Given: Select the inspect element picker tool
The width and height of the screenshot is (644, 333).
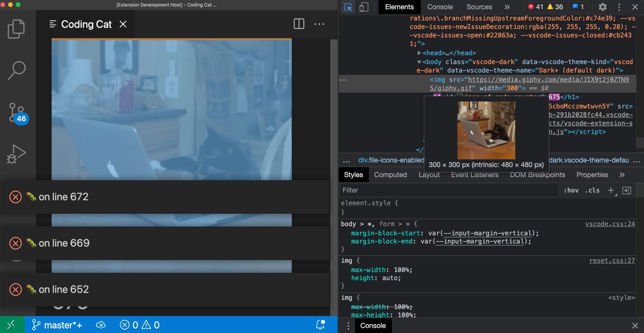Looking at the screenshot, I should tap(348, 7).
